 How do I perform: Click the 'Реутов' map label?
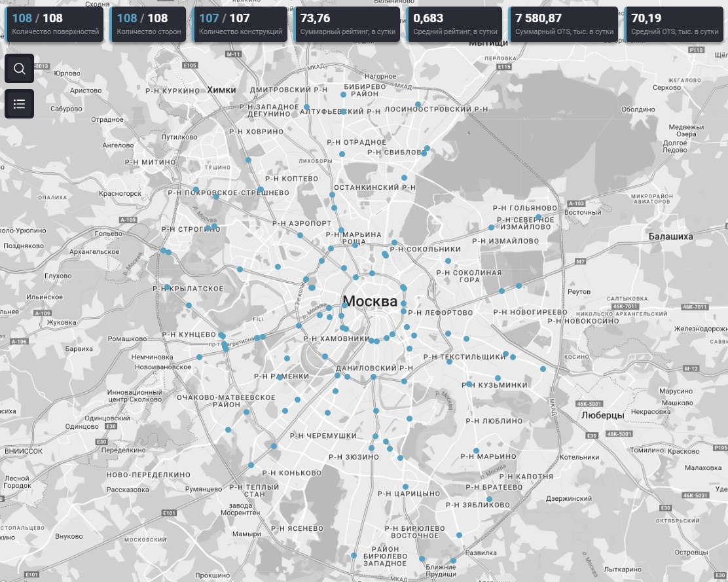point(579,292)
